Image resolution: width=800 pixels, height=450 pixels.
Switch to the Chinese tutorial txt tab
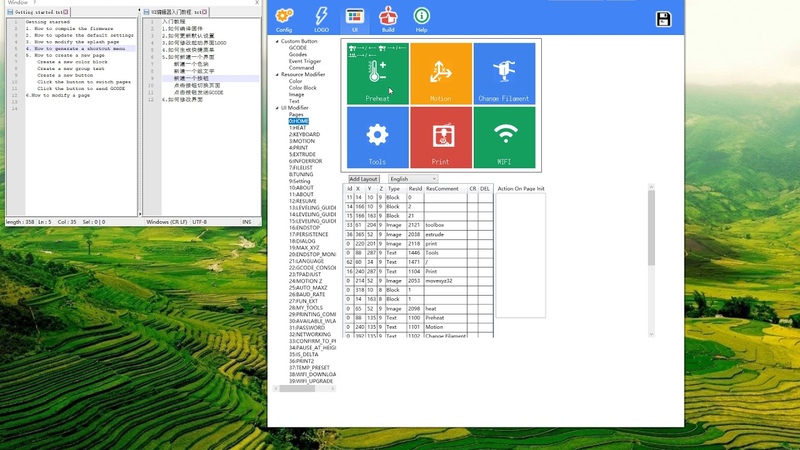176,12
